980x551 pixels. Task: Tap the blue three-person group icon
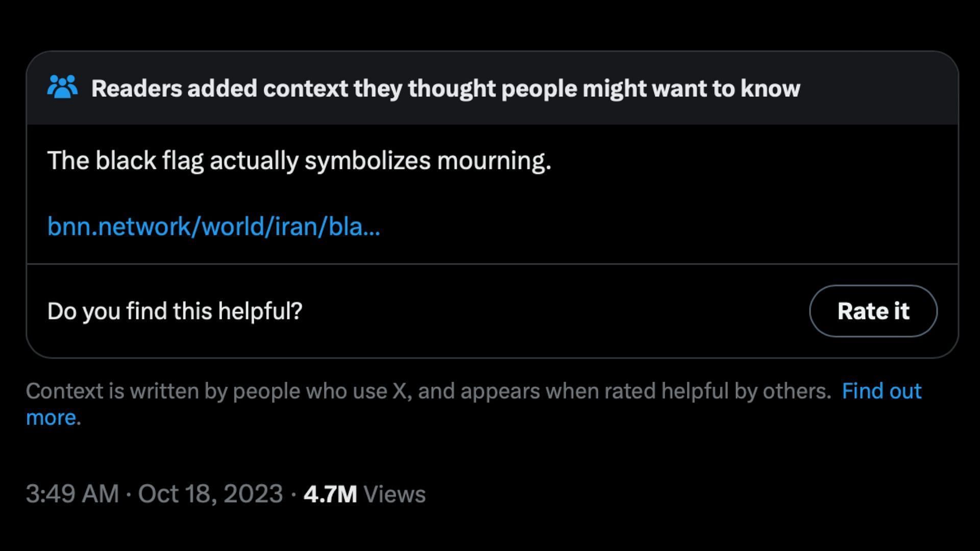tap(62, 87)
